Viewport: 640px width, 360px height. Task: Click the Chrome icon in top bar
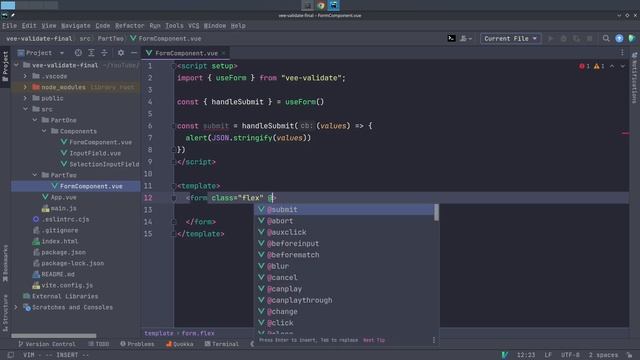pos(321,5)
